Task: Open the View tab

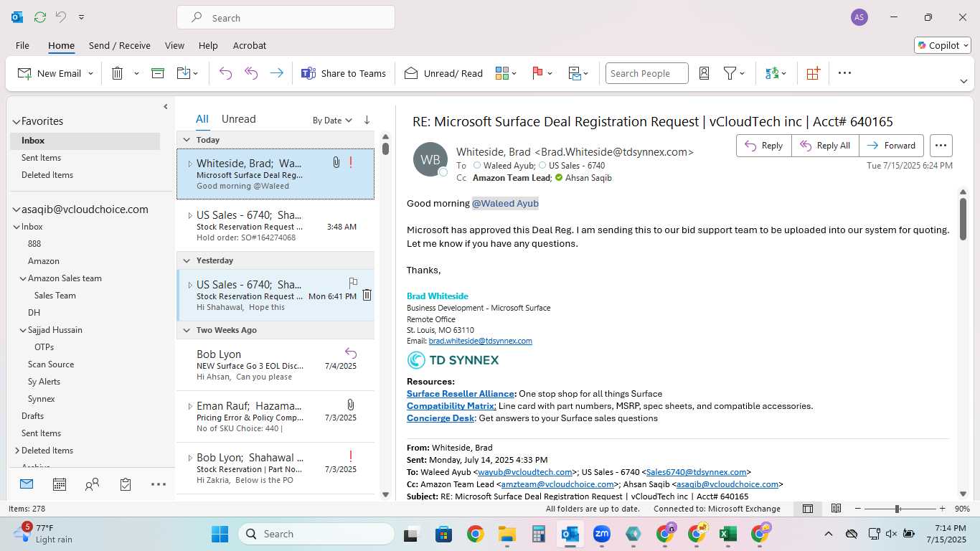Action: pyautogui.click(x=174, y=45)
